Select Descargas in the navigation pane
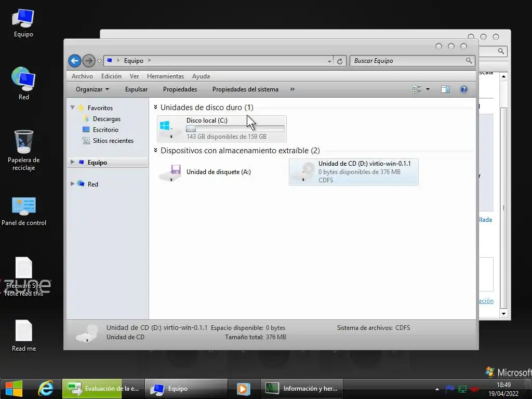Viewport: 532px width, 399px height. pyautogui.click(x=107, y=119)
